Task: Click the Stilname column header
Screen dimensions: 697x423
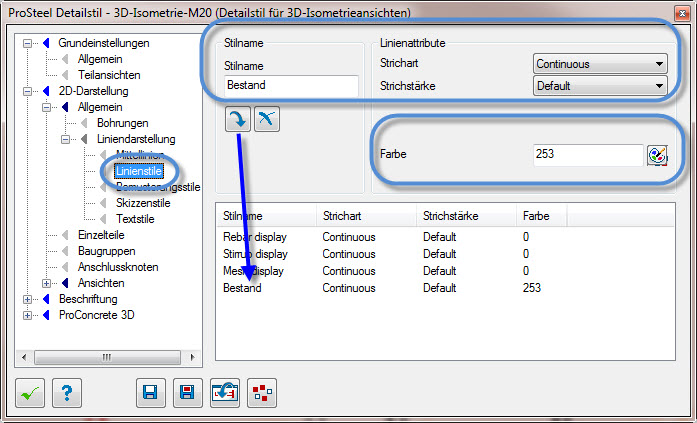Action: pos(266,216)
